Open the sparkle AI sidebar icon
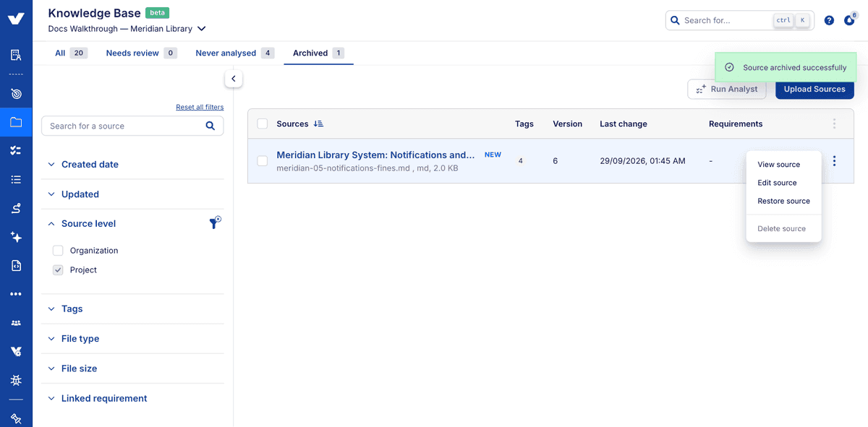 tap(16, 237)
